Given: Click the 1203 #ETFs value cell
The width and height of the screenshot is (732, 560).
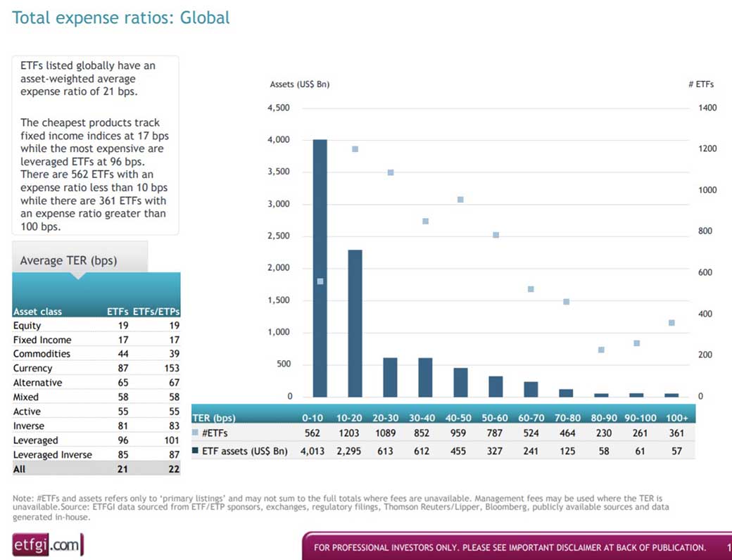Looking at the screenshot, I should tap(348, 433).
